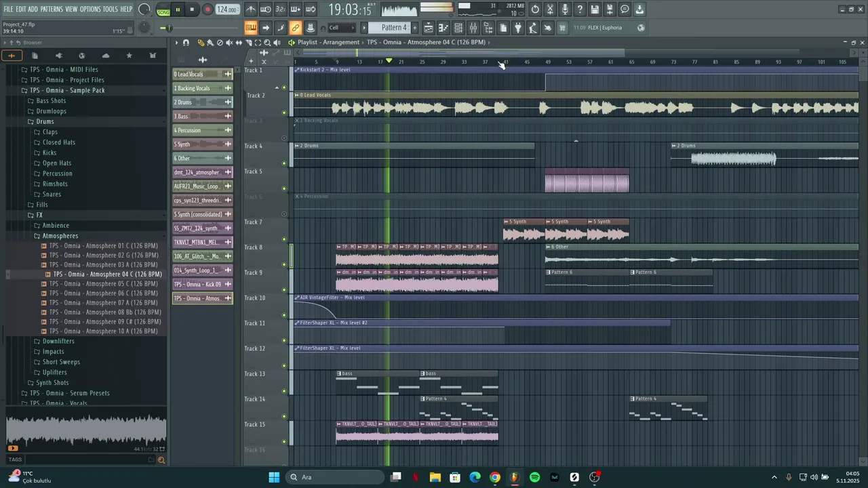Open the OPTIONS menu
The height and width of the screenshot is (488, 868).
pyautogui.click(x=90, y=9)
